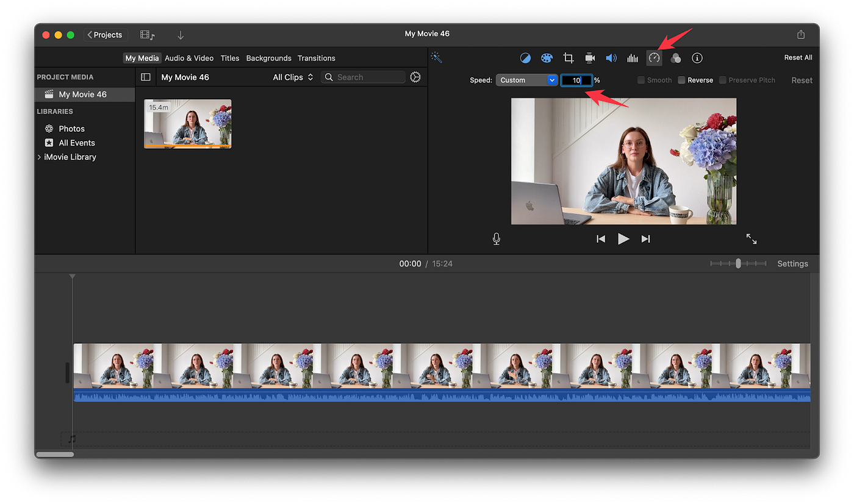Expand the iMovie Library tree item
854x504 pixels.
(x=40, y=157)
